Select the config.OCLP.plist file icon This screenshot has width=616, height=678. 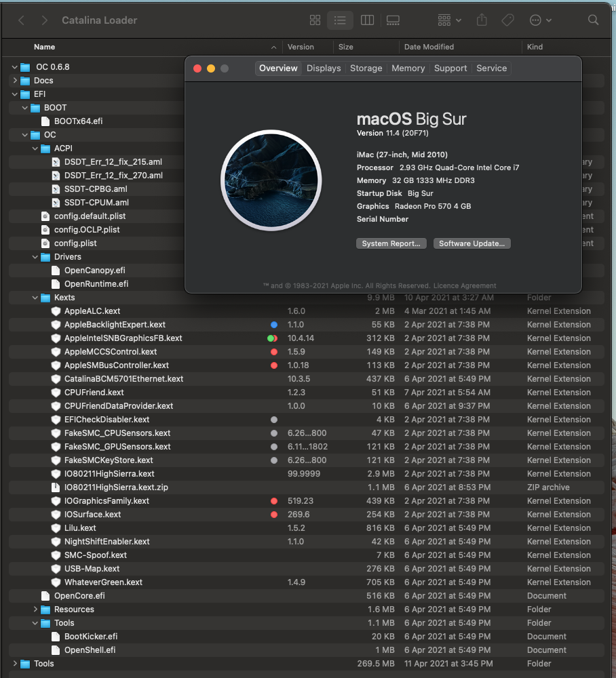45,230
